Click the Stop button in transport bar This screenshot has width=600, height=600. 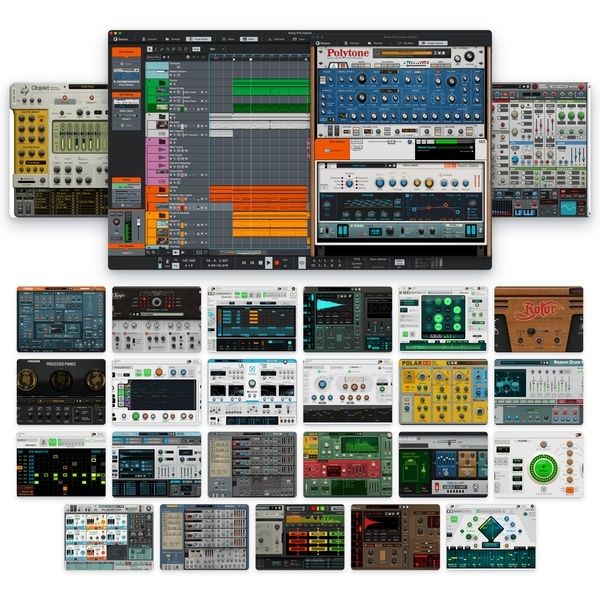[x=261, y=263]
